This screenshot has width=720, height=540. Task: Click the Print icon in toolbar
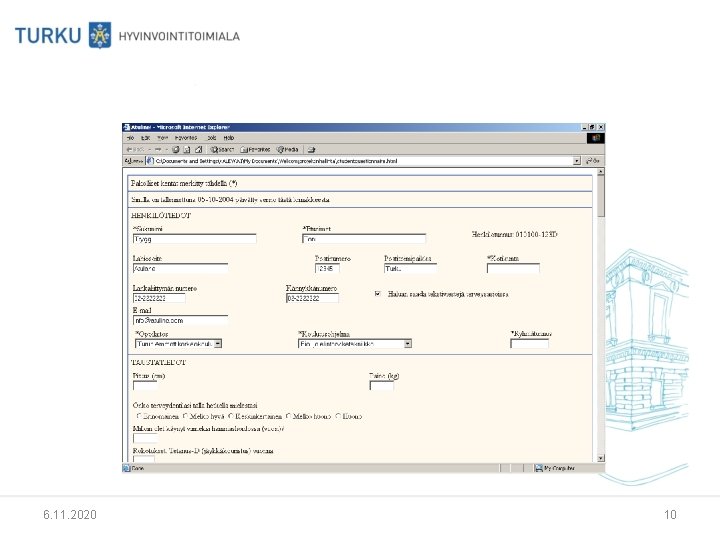(312, 150)
